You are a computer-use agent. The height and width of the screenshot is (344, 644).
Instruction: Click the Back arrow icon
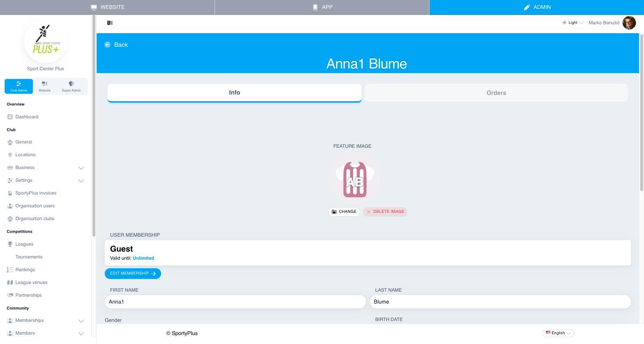pos(107,45)
